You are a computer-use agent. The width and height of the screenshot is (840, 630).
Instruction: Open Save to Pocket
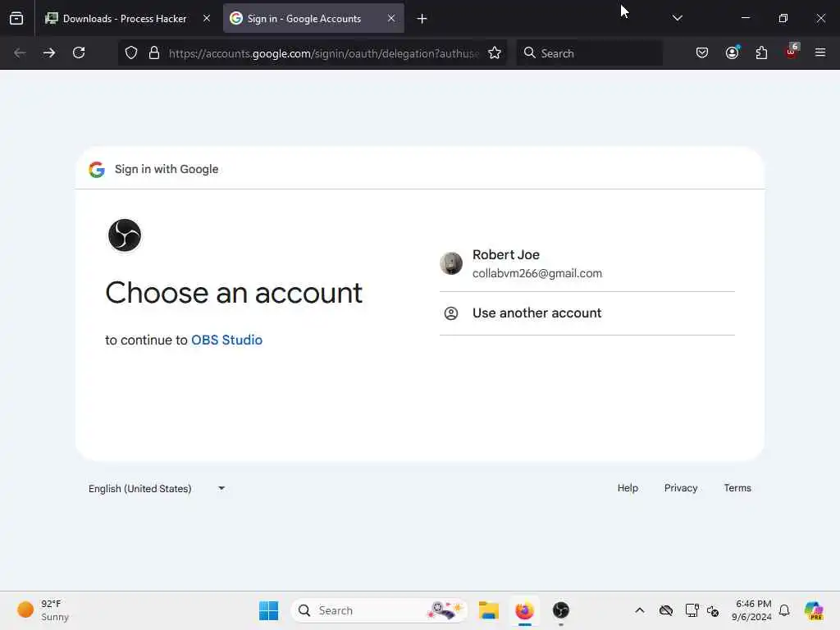point(702,52)
